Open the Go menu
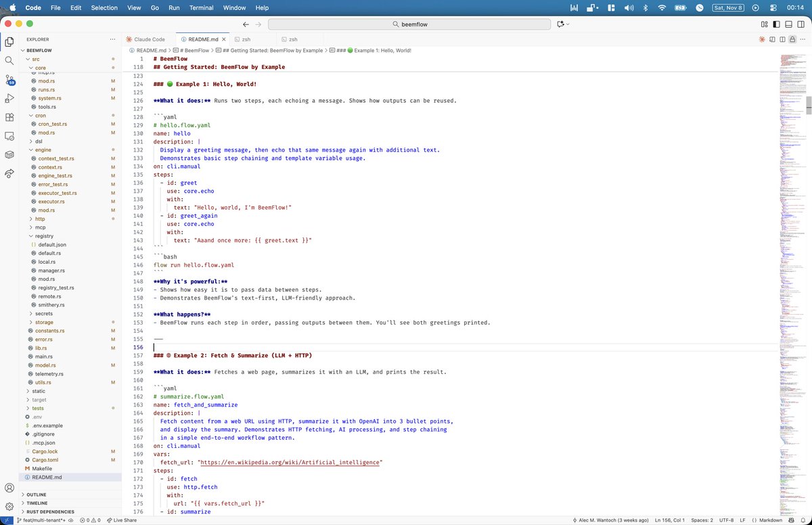 click(155, 7)
